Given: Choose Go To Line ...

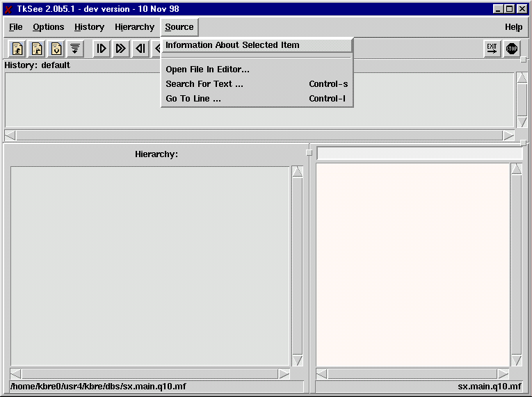Looking at the screenshot, I should click(x=257, y=99).
